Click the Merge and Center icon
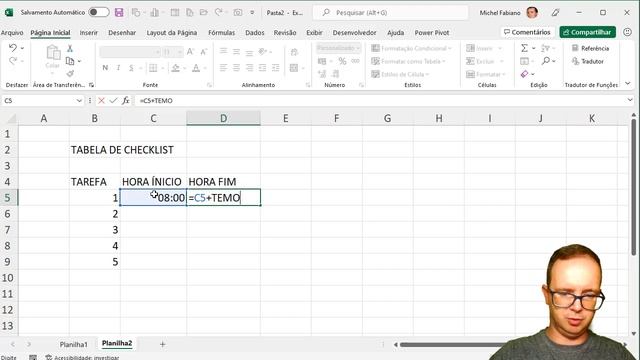 click(294, 68)
